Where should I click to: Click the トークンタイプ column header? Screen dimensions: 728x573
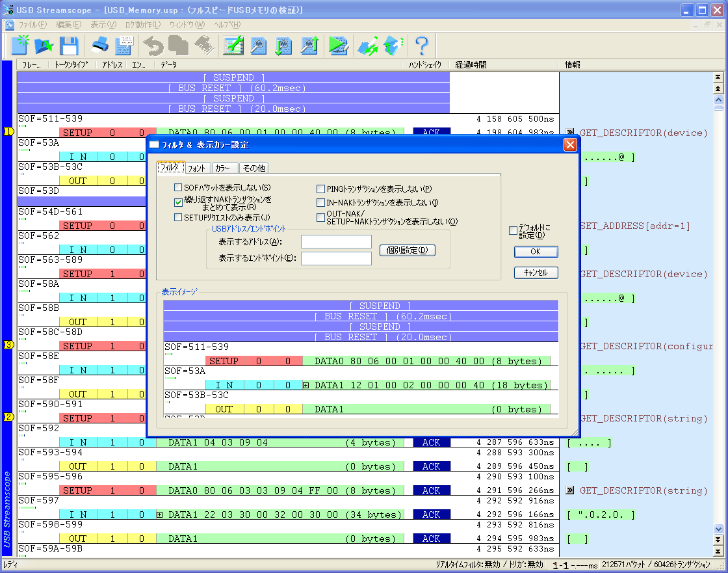coord(71,64)
